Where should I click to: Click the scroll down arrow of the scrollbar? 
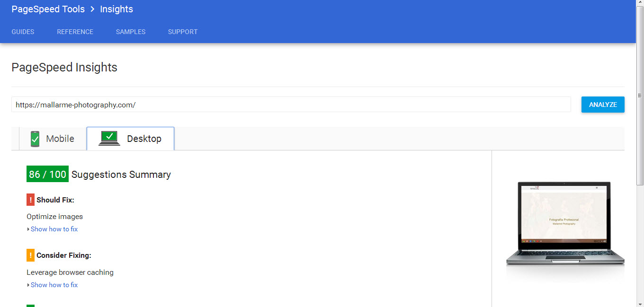pyautogui.click(x=640, y=303)
